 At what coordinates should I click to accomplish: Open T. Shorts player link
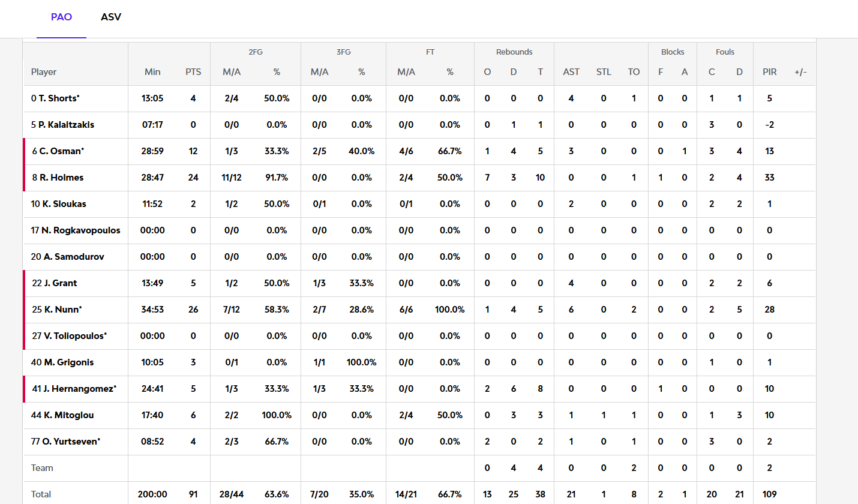point(59,98)
